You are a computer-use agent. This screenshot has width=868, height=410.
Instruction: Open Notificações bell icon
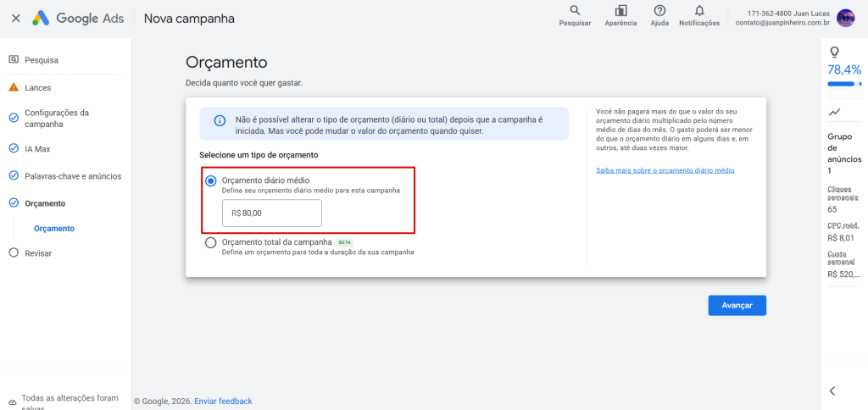(699, 10)
